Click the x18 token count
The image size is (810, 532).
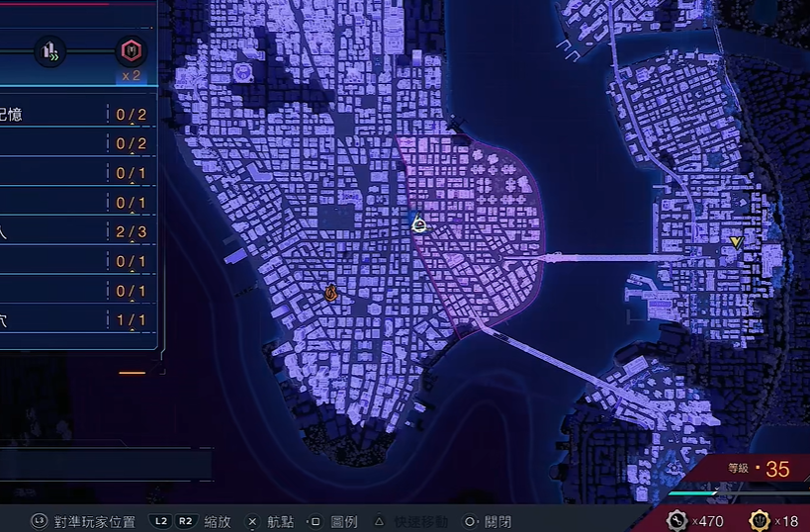(x=786, y=521)
